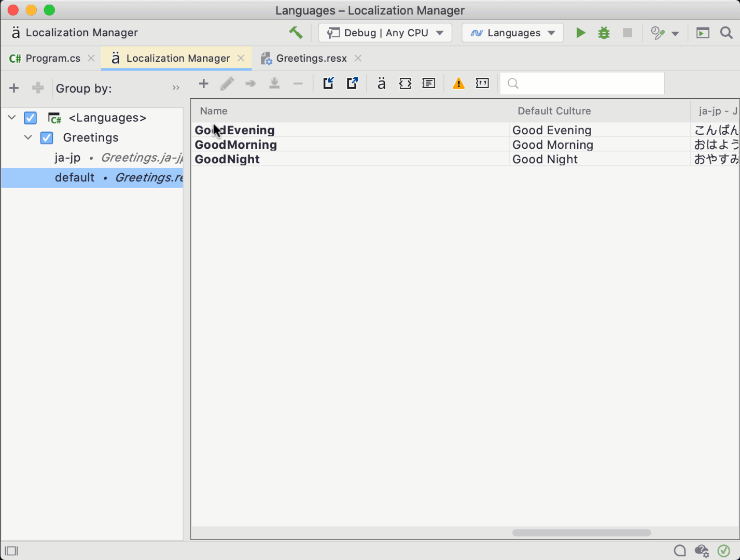
Task: Uncheck the <Languages> checkbox
Action: point(30,118)
